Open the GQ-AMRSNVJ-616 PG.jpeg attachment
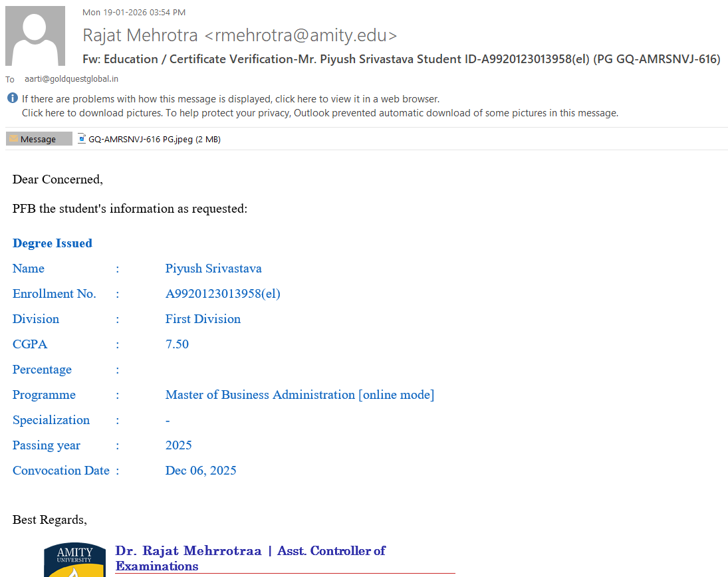The width and height of the screenshot is (728, 577). point(154,140)
